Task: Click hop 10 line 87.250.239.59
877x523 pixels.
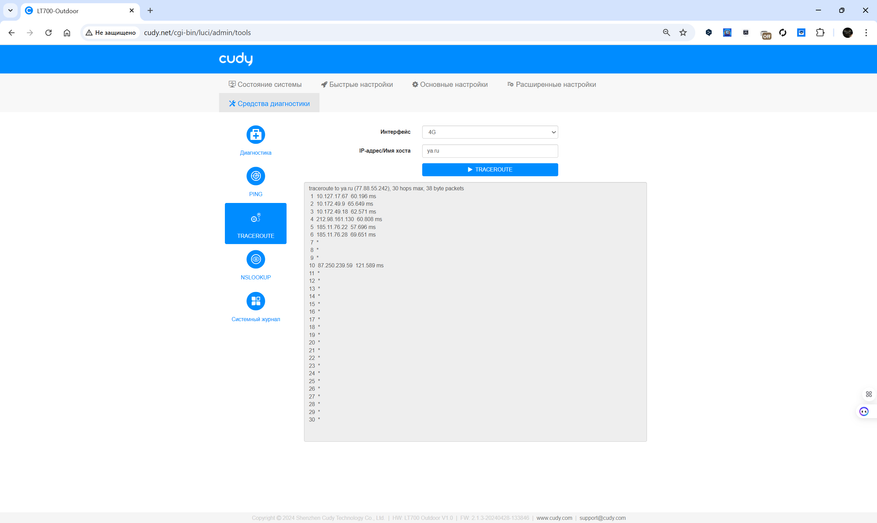Action: pos(346,266)
